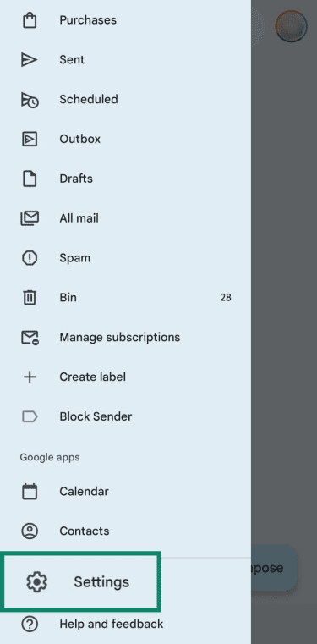Click the Google apps section heading

(x=50, y=457)
